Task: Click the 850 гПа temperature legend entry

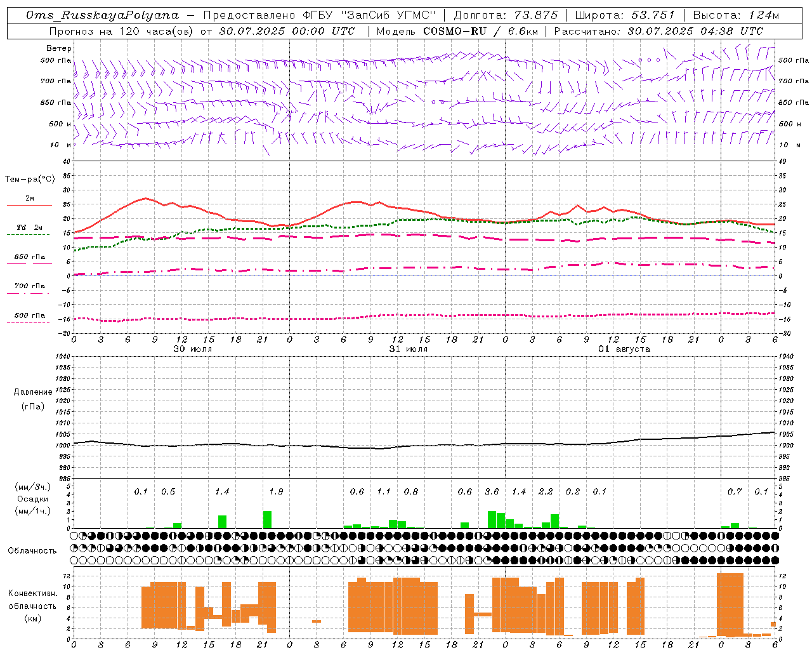Action: pos(30,257)
